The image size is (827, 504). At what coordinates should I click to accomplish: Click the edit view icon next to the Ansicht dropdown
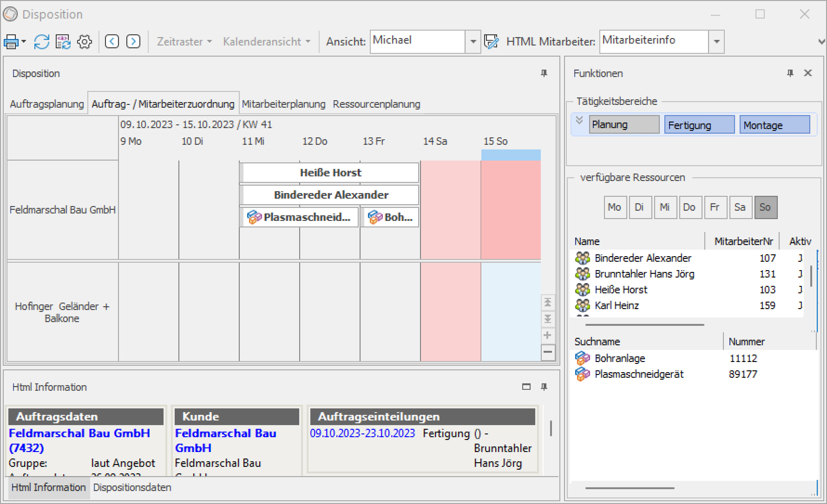point(491,41)
